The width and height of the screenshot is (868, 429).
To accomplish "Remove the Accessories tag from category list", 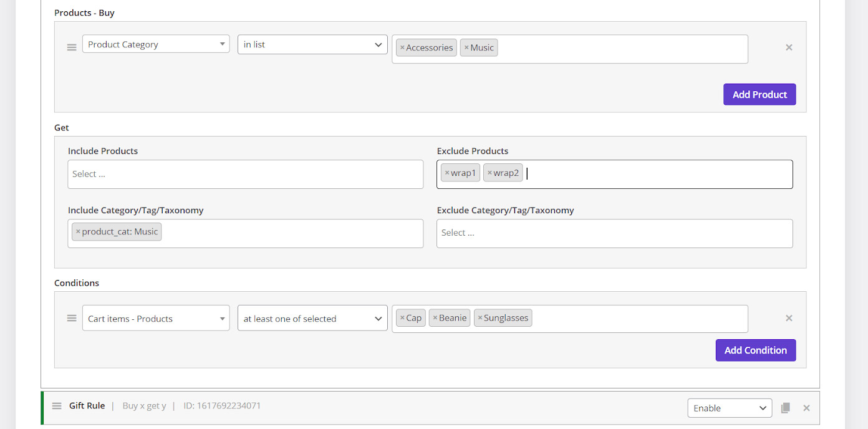I will [402, 48].
